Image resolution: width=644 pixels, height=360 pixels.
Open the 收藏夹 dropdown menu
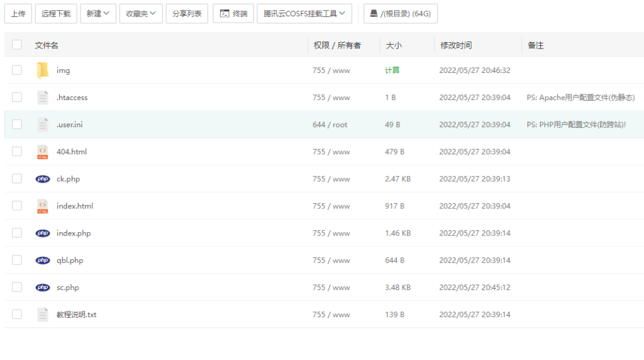(141, 13)
